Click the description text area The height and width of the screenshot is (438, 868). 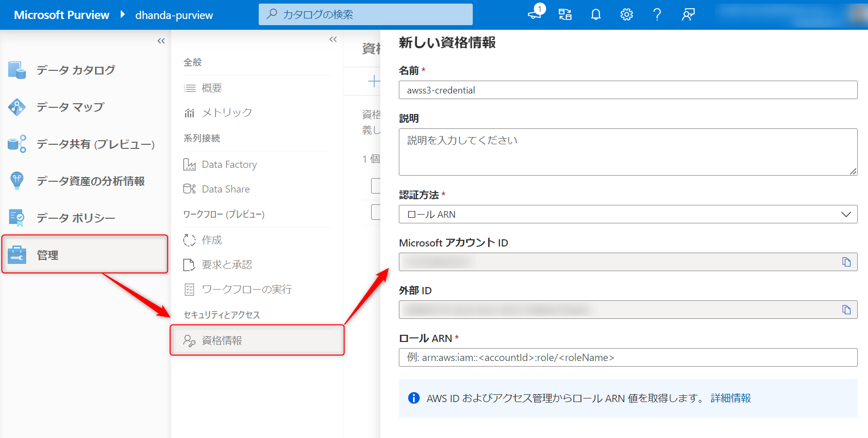[x=628, y=152]
